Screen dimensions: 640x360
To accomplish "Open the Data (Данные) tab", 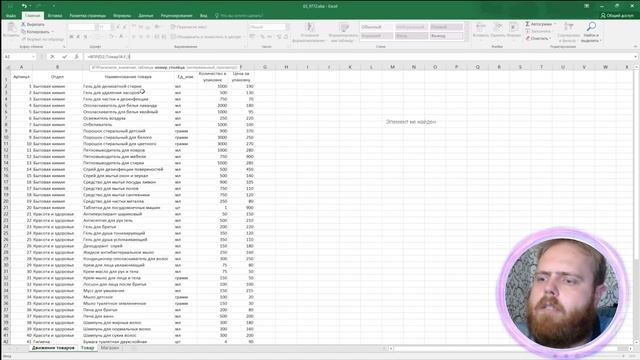I will [146, 16].
